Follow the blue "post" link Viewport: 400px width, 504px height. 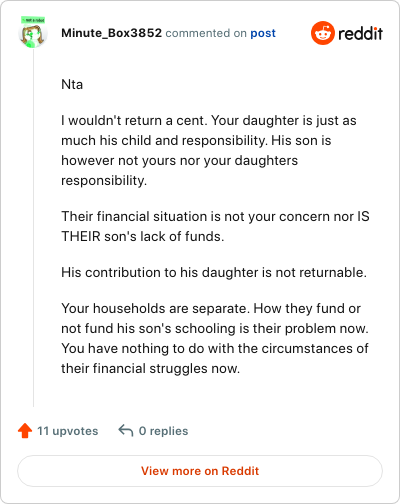[x=263, y=33]
